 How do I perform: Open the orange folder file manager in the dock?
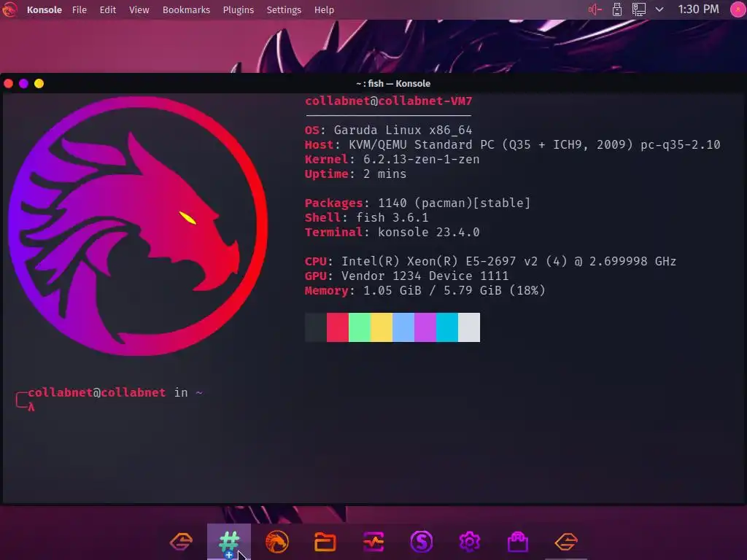point(325,542)
